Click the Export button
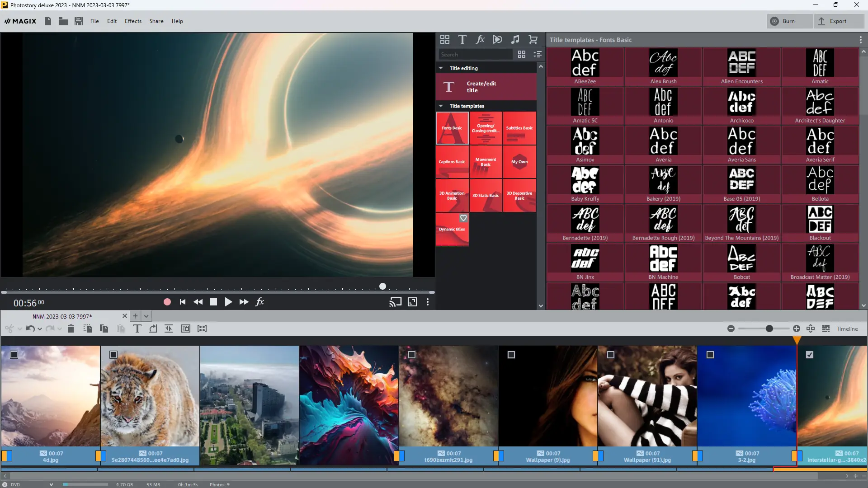 click(x=839, y=21)
